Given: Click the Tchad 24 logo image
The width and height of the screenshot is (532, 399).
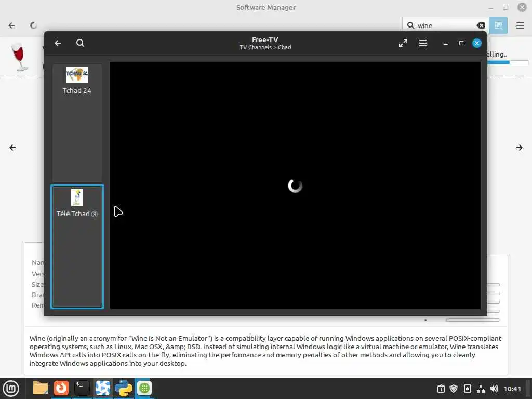Looking at the screenshot, I should tap(77, 75).
